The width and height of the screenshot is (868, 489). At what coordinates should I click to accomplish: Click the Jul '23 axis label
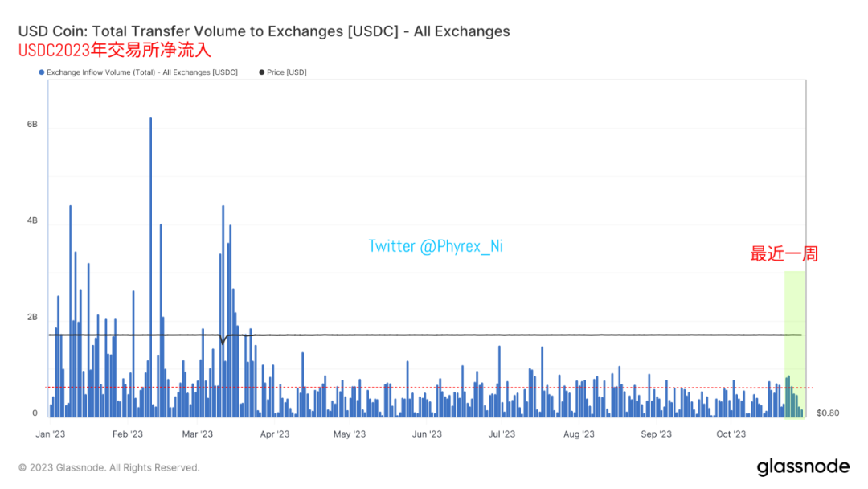coord(502,434)
